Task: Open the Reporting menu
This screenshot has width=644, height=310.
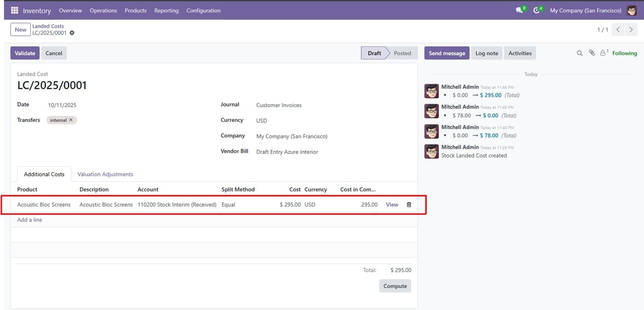Action: click(x=167, y=10)
